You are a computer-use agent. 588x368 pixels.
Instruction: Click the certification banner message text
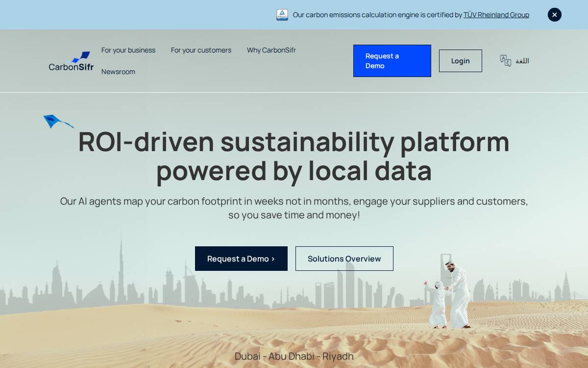[x=411, y=15]
